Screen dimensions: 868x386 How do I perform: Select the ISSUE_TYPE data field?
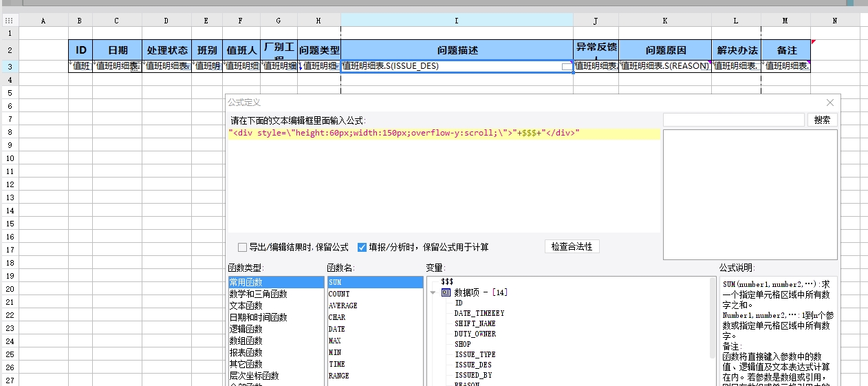(475, 354)
